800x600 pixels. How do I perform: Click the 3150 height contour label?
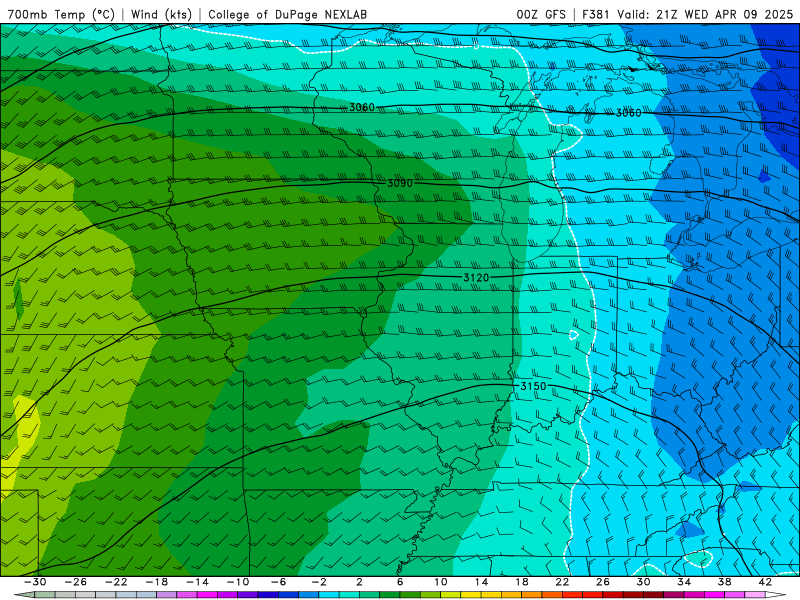tap(533, 386)
